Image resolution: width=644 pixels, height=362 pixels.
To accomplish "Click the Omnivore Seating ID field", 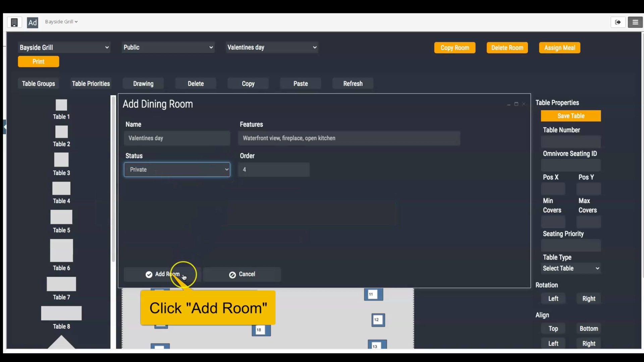I will click(571, 165).
